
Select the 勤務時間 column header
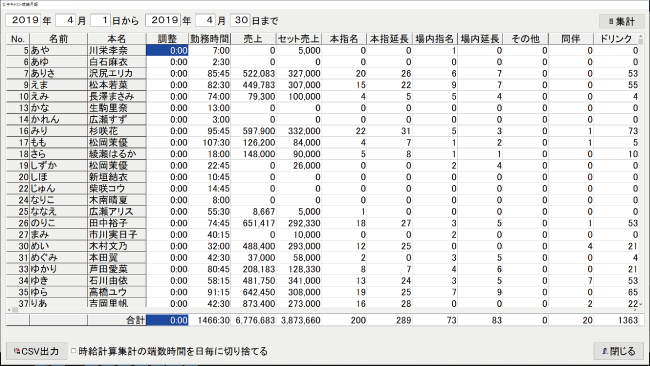(x=210, y=39)
